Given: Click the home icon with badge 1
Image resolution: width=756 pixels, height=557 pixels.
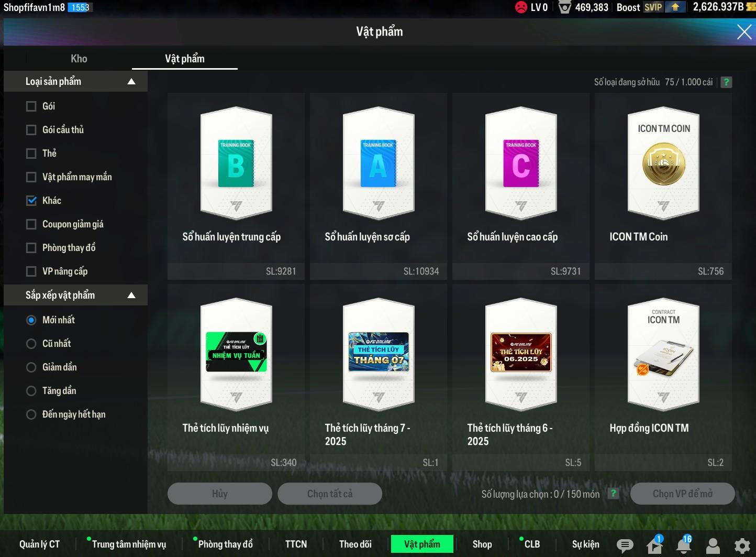Looking at the screenshot, I should tap(654, 545).
